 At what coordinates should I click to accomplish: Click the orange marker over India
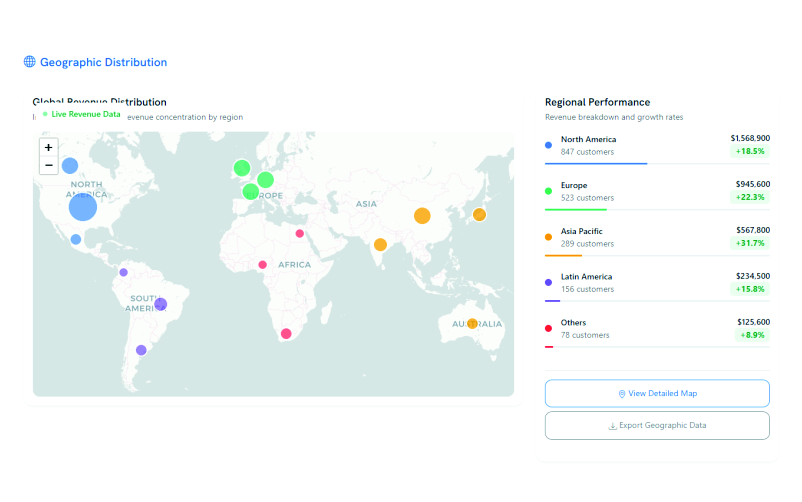[x=380, y=245]
